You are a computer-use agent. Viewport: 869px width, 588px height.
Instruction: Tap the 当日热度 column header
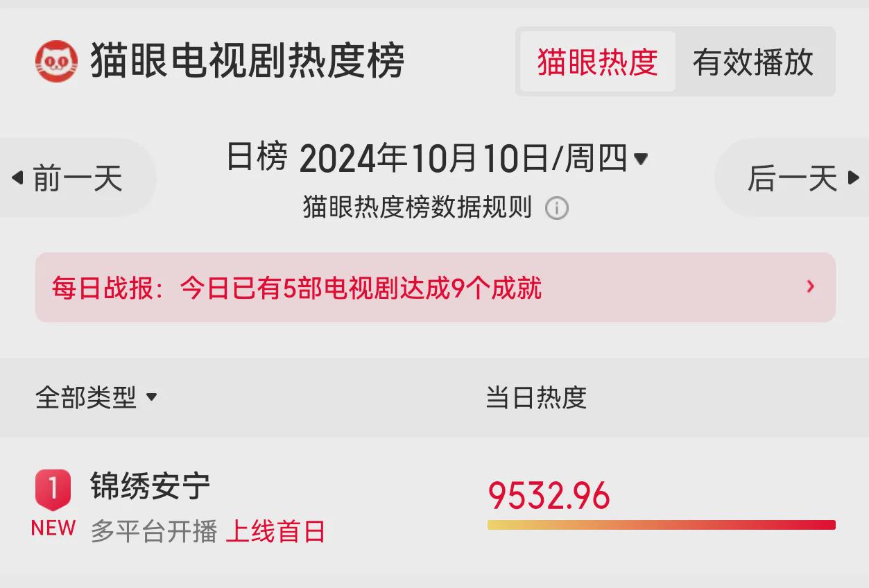536,397
